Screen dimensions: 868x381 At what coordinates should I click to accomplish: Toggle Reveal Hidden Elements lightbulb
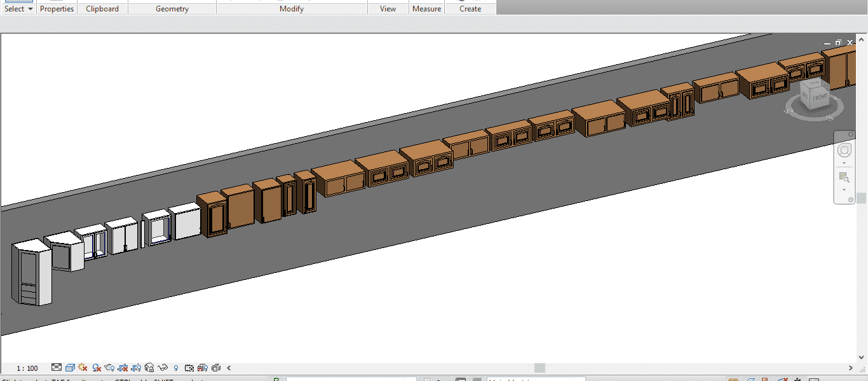[x=176, y=368]
